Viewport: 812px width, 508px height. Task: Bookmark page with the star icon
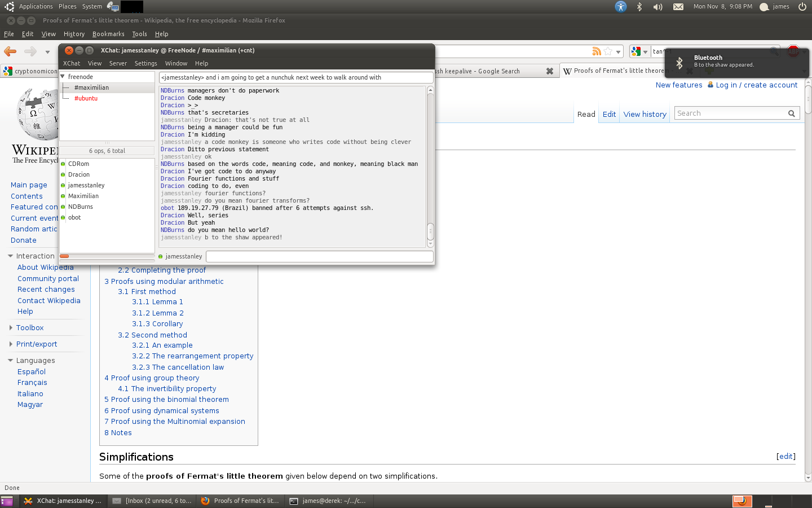[608, 51]
